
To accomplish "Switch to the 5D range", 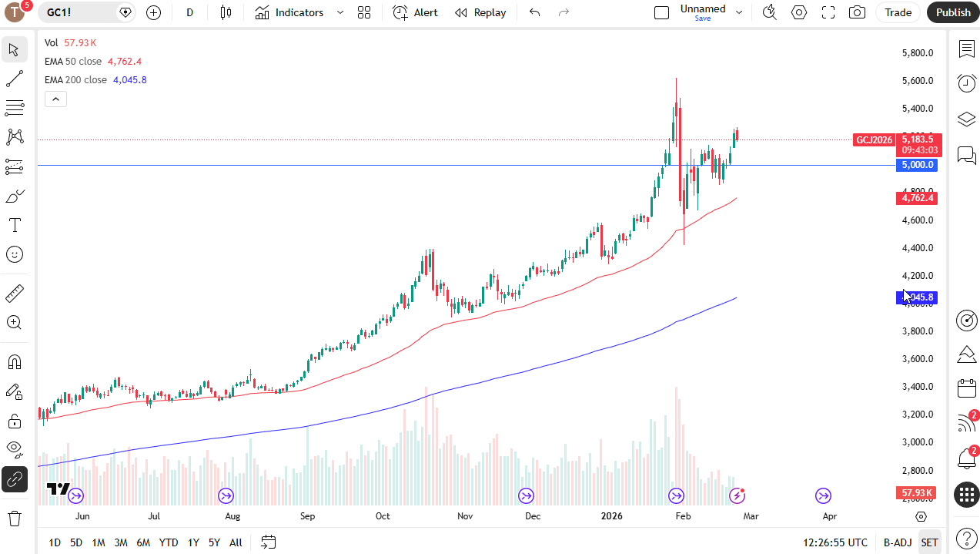I will point(76,542).
